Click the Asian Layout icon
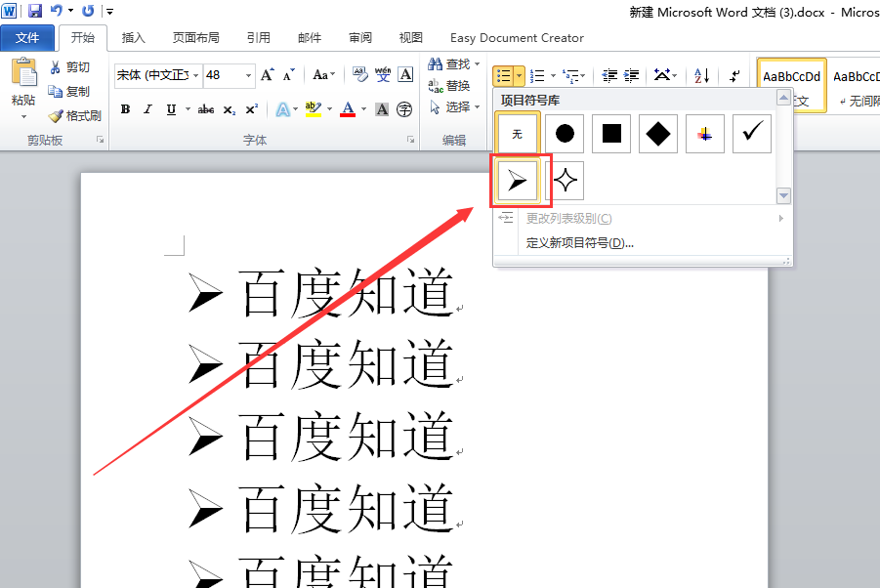880x588 pixels. (x=662, y=75)
